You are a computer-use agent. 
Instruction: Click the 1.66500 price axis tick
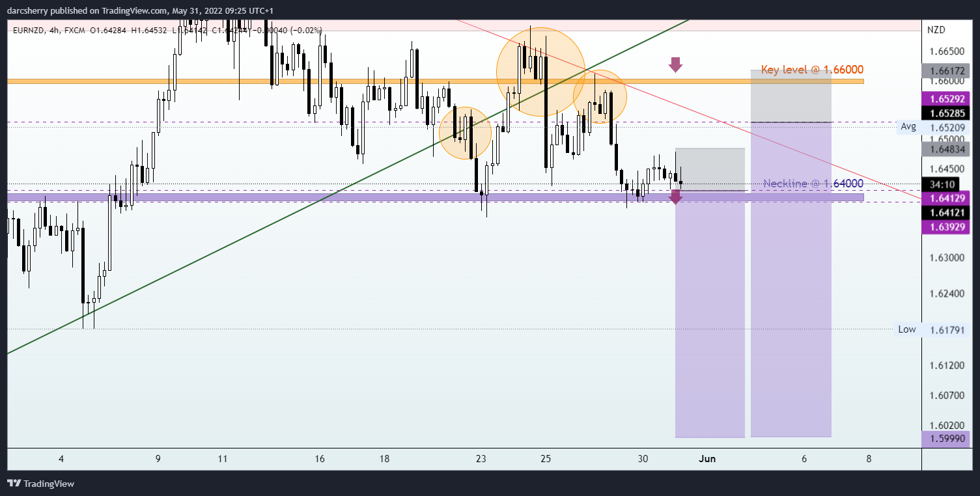tap(946, 51)
